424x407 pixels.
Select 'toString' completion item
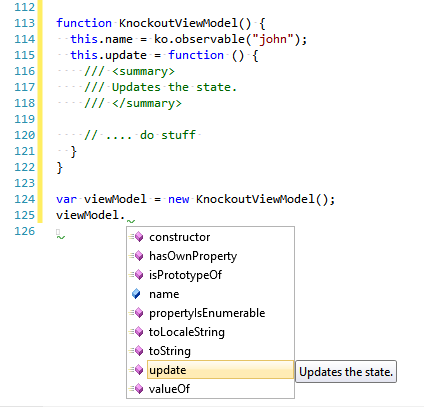[210, 351]
